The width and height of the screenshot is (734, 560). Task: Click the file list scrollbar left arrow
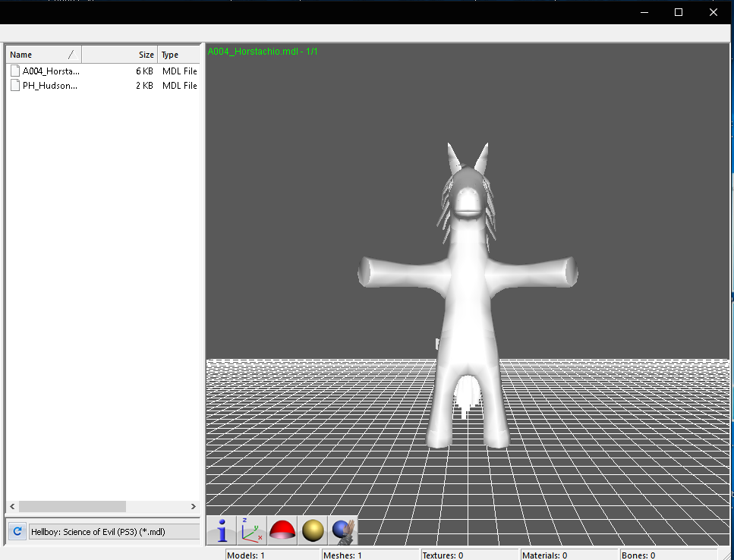(12, 506)
